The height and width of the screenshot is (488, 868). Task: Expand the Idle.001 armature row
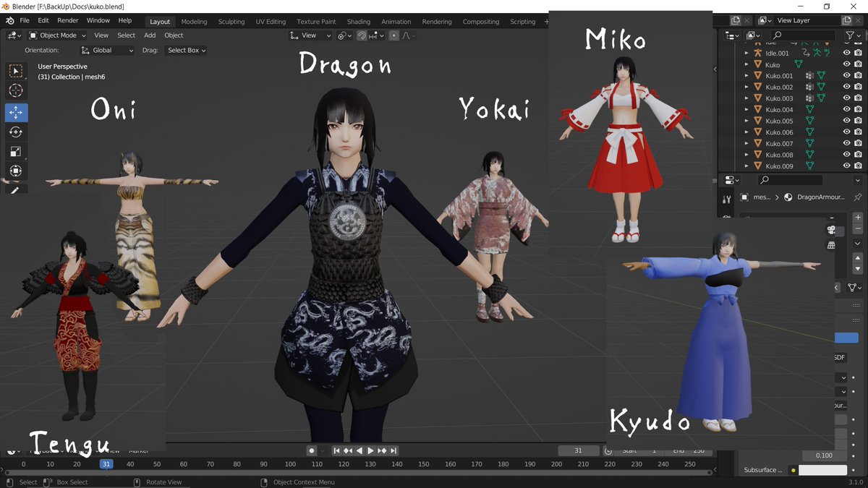click(747, 53)
